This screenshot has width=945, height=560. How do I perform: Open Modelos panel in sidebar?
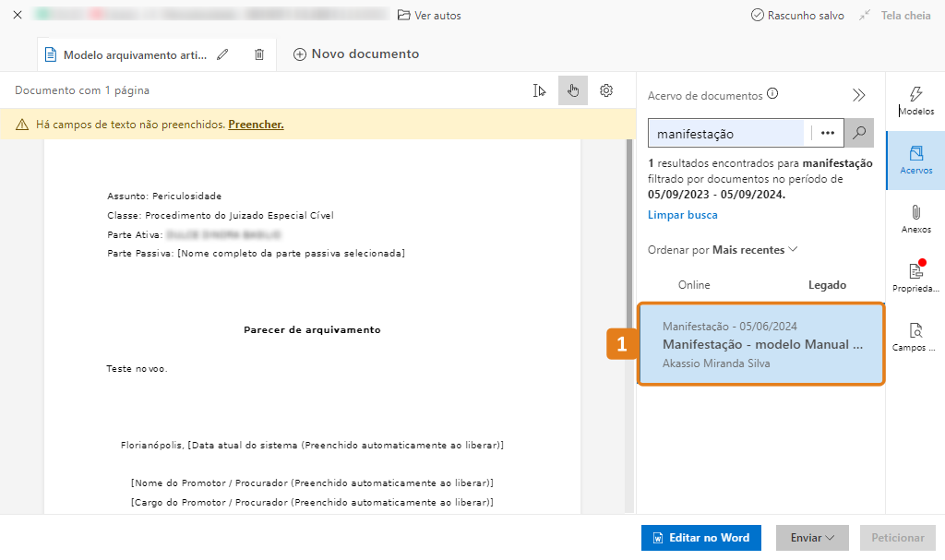[x=915, y=101]
